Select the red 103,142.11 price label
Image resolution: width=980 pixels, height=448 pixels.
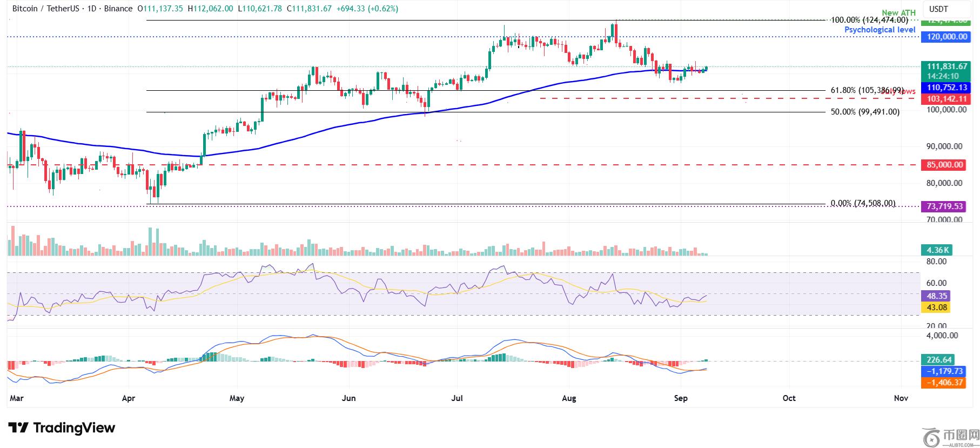click(945, 99)
